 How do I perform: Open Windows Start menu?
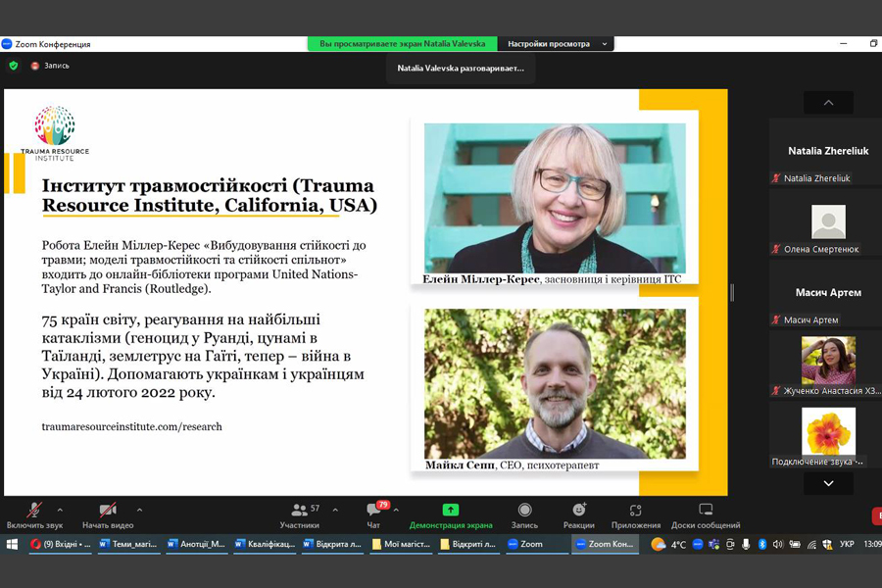point(12,544)
